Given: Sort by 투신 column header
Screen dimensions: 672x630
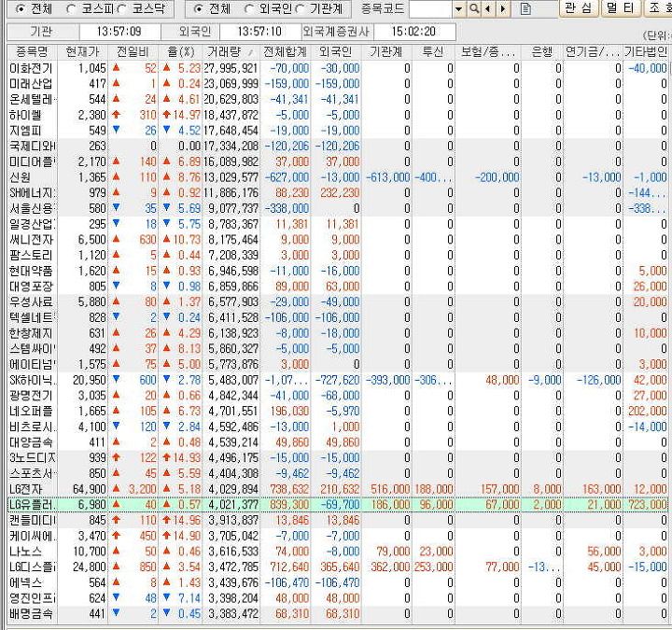Looking at the screenshot, I should tap(433, 52).
